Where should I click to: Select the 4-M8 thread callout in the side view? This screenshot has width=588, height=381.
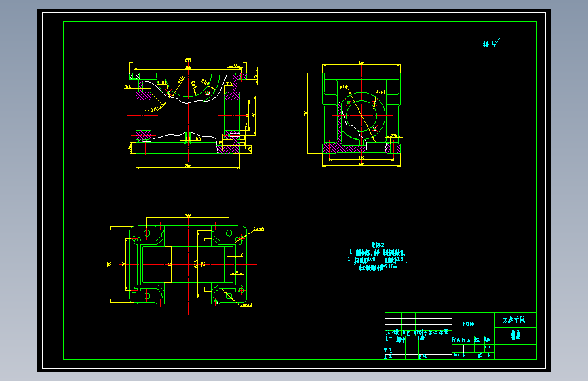[x=380, y=92]
